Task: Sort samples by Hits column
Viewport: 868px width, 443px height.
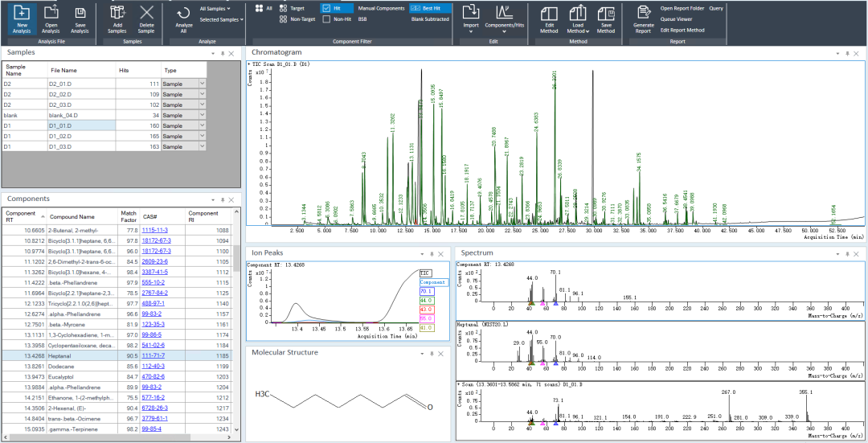Action: pyautogui.click(x=138, y=70)
